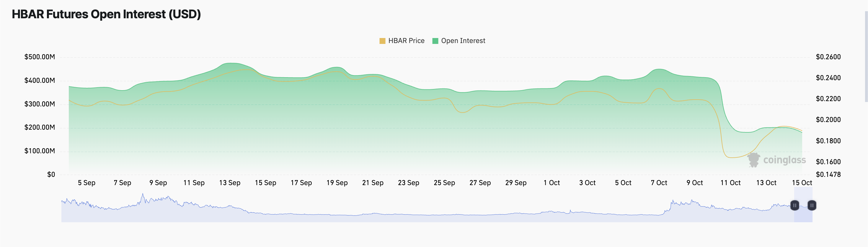Click the 19 Sep date label
Viewport: 868px width, 247px height.
[x=337, y=183]
